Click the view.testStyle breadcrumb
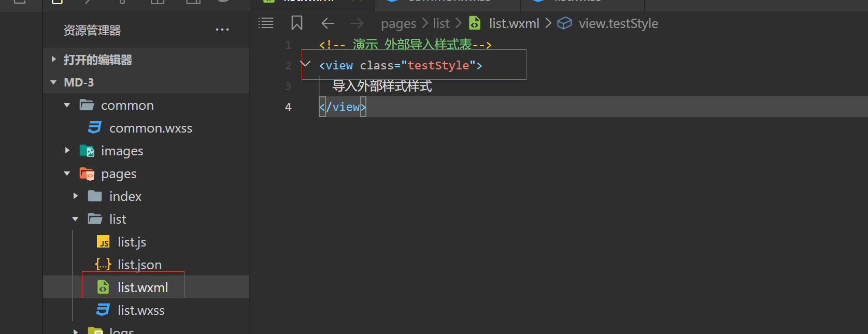 click(618, 24)
